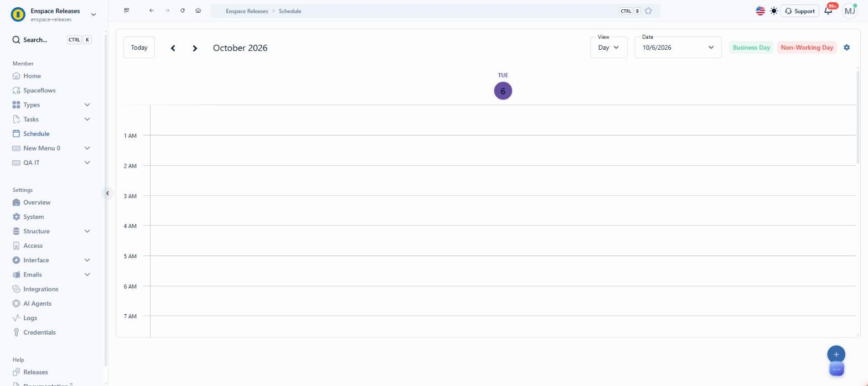Open the notifications bell with 99+ badge
868x386 pixels.
[x=829, y=11]
